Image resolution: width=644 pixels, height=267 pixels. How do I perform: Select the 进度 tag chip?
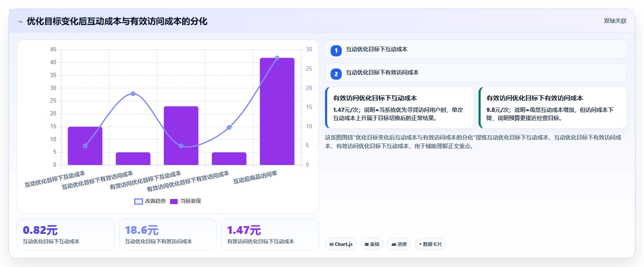399,244
